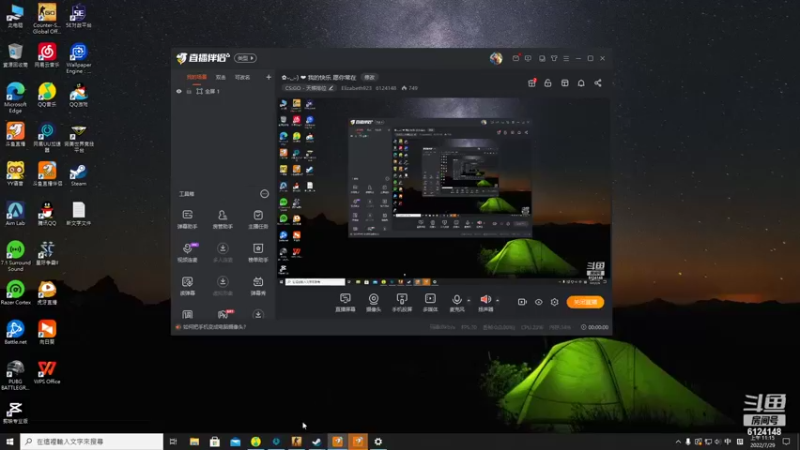Image resolution: width=800 pixels, height=450 pixels.
Task: Edit the CS:GO category tag
Action: [309, 88]
